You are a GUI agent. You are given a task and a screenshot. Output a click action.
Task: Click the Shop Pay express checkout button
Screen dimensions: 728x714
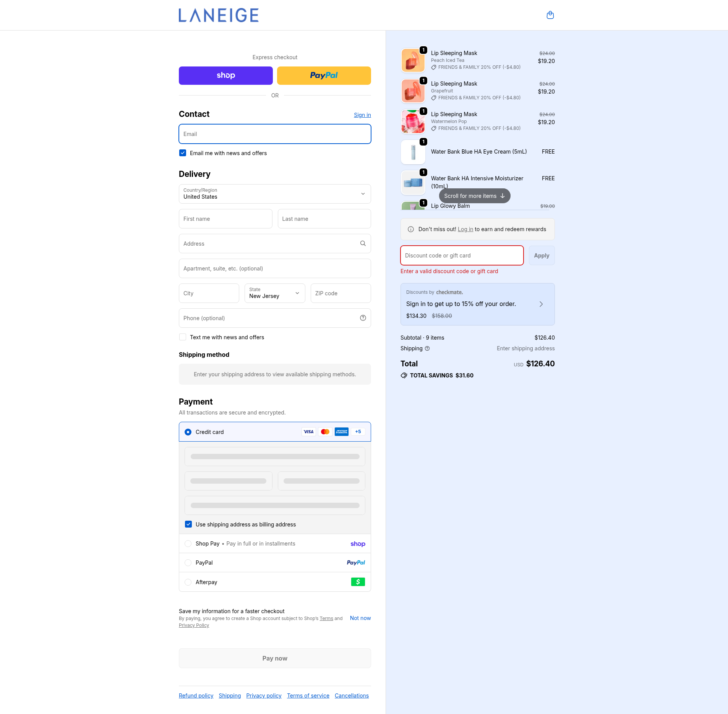pyautogui.click(x=225, y=76)
